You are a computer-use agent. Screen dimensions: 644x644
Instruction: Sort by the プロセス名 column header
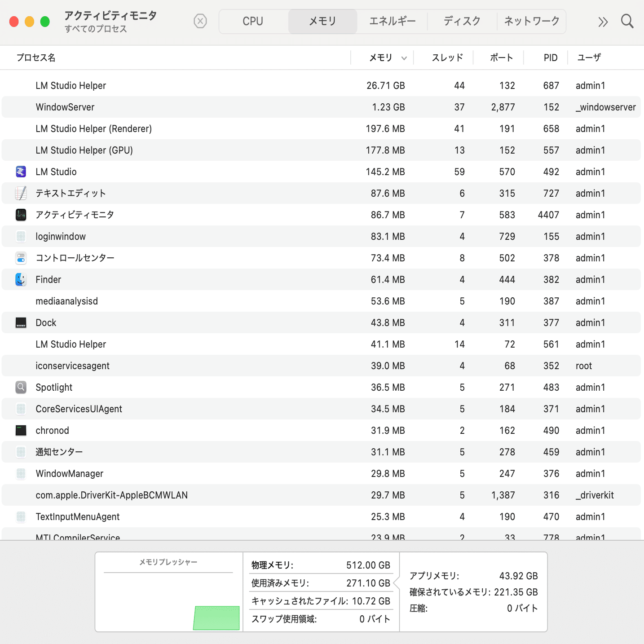pos(36,57)
